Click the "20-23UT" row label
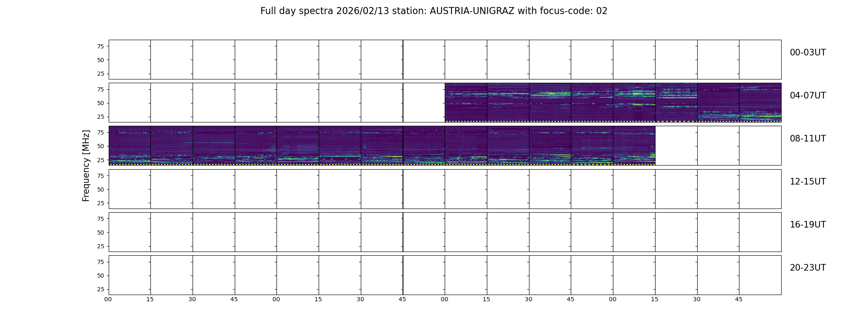The width and height of the screenshot is (868, 331). pos(808,268)
